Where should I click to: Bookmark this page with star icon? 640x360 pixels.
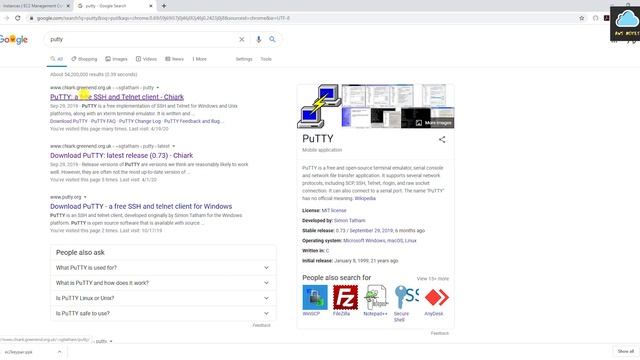coord(582,18)
